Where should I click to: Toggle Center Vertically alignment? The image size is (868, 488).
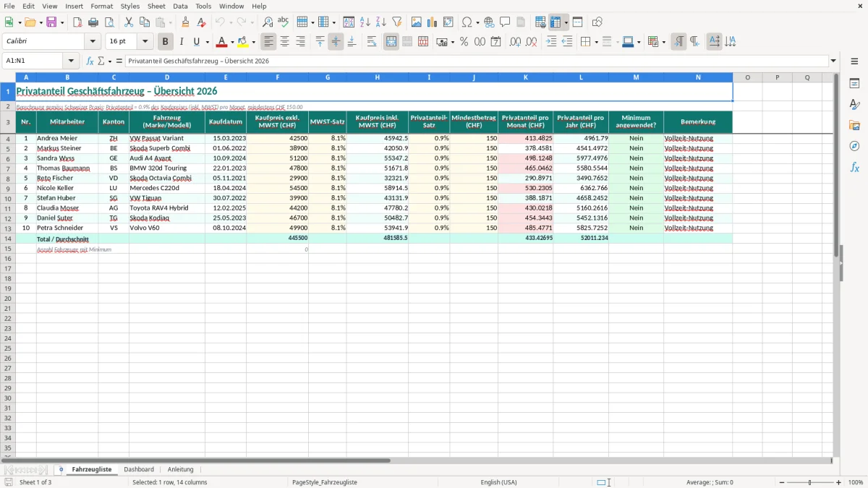tap(336, 42)
